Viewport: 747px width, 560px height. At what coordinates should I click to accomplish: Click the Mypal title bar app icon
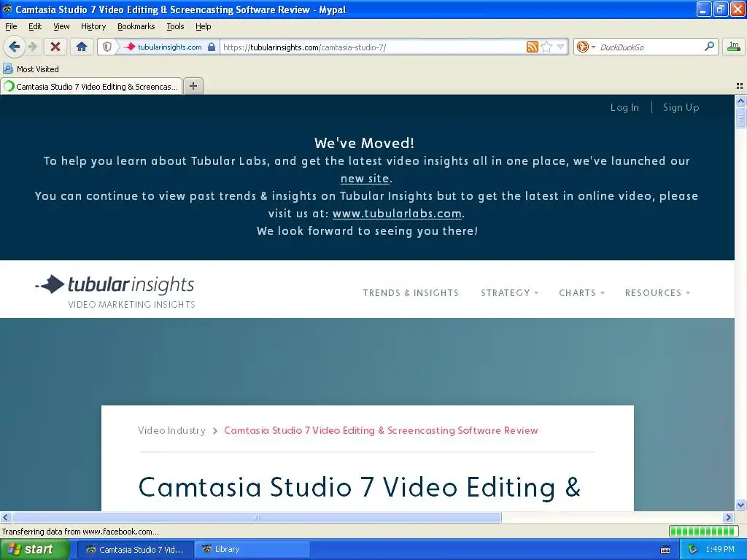click(x=7, y=9)
